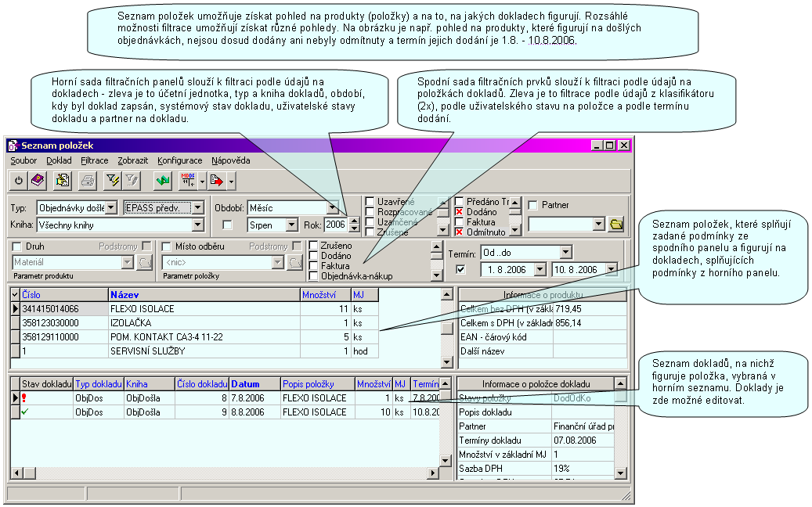Click the document with red arrow export icon
The height and width of the screenshot is (507, 812).
point(217,181)
